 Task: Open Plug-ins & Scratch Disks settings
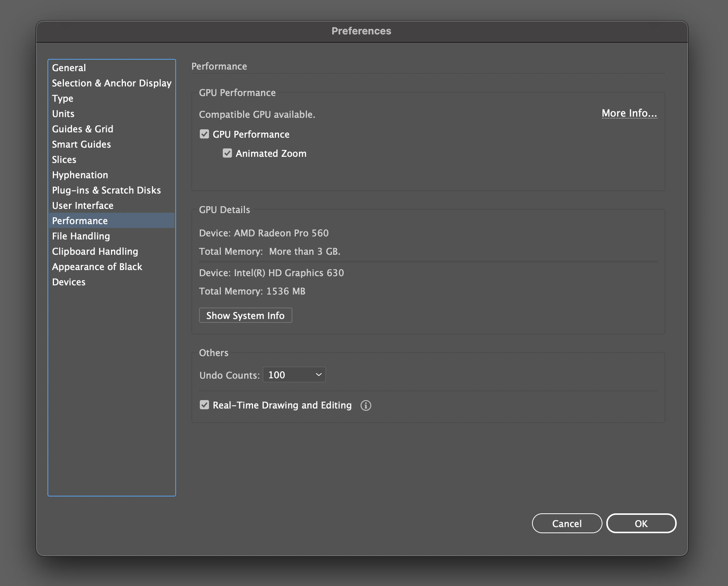106,190
